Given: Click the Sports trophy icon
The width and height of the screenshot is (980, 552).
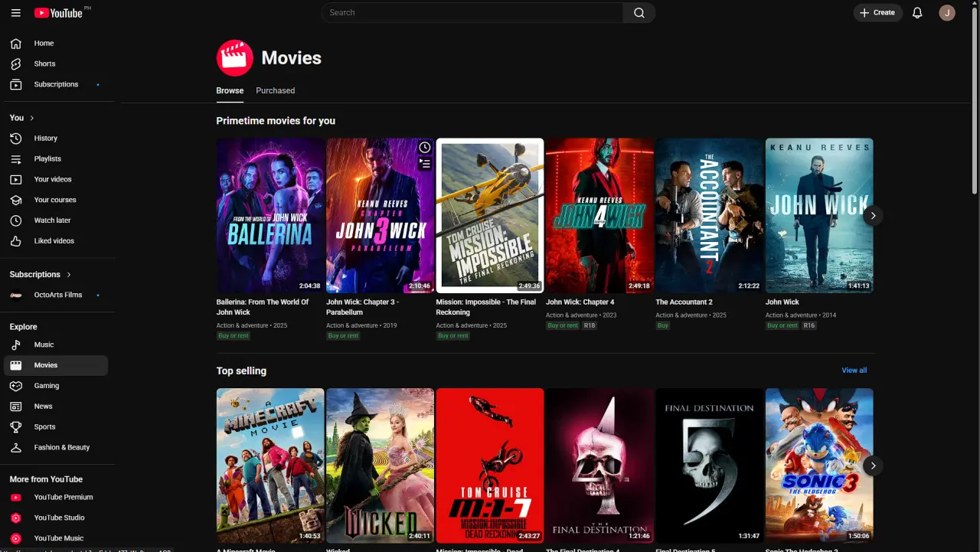Looking at the screenshot, I should pos(16,427).
